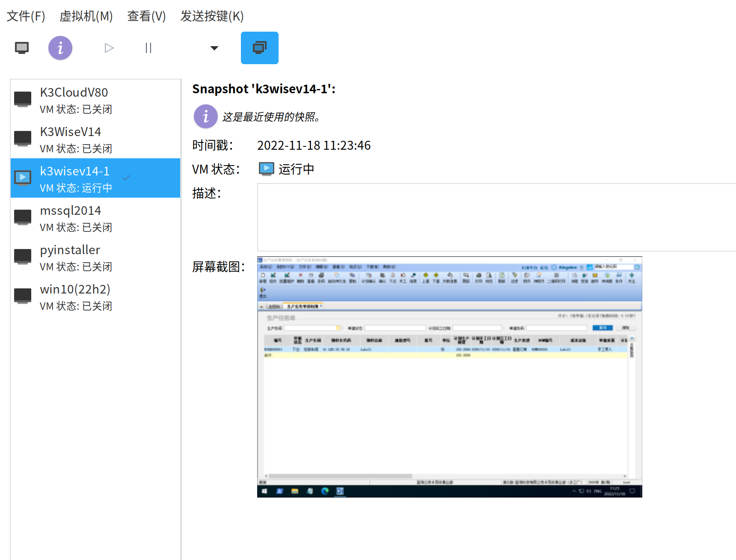This screenshot has width=736, height=560.
Task: Click the play icon to run the VM
Action: [x=109, y=47]
